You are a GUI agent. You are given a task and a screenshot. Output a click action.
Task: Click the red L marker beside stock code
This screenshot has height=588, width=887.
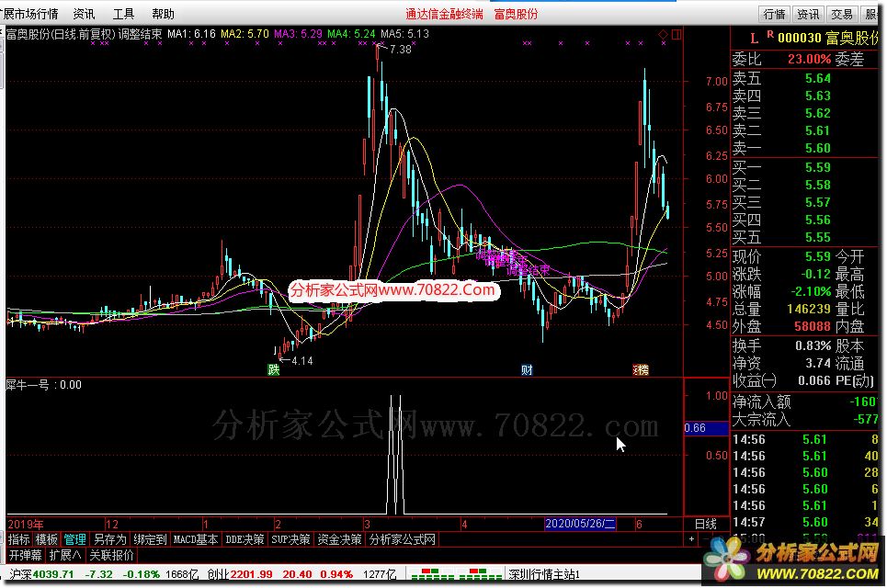tap(754, 39)
